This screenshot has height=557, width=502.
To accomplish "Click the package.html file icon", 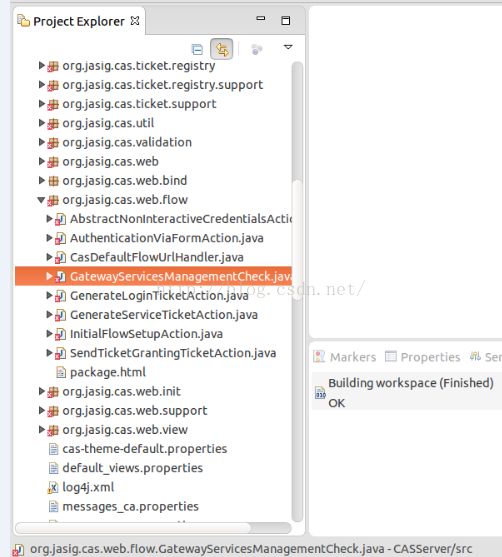I will tap(61, 372).
